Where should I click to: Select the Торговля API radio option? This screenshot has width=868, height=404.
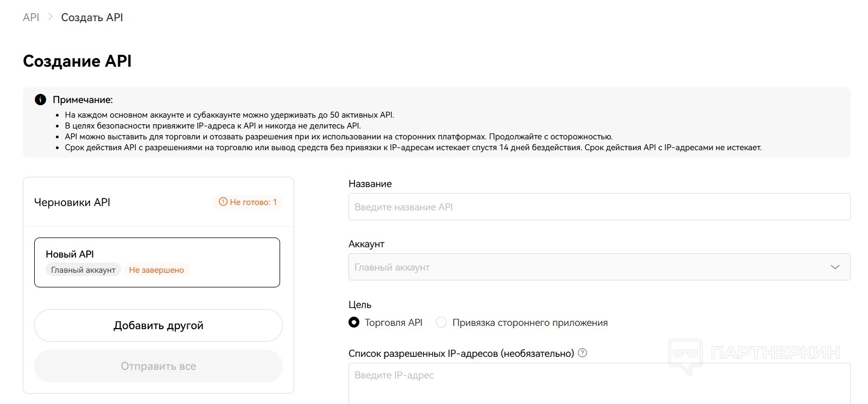coord(354,323)
